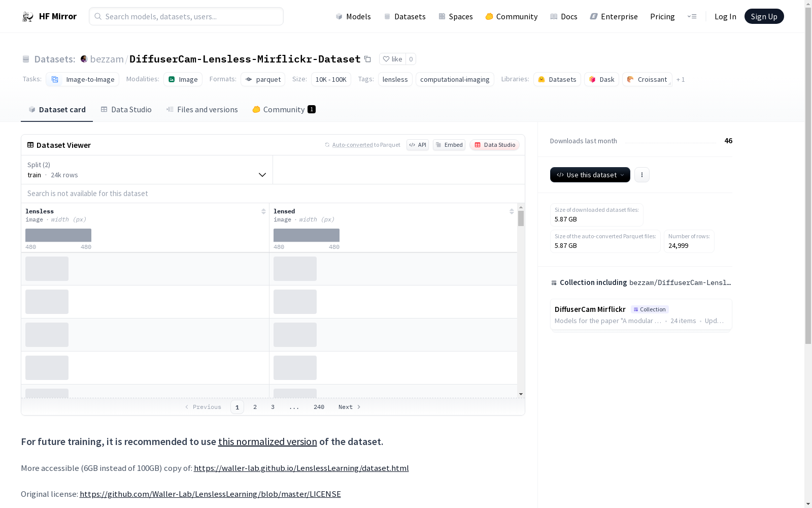The height and width of the screenshot is (508, 812).
Task: Open bezzam user avatar
Action: pos(84,59)
